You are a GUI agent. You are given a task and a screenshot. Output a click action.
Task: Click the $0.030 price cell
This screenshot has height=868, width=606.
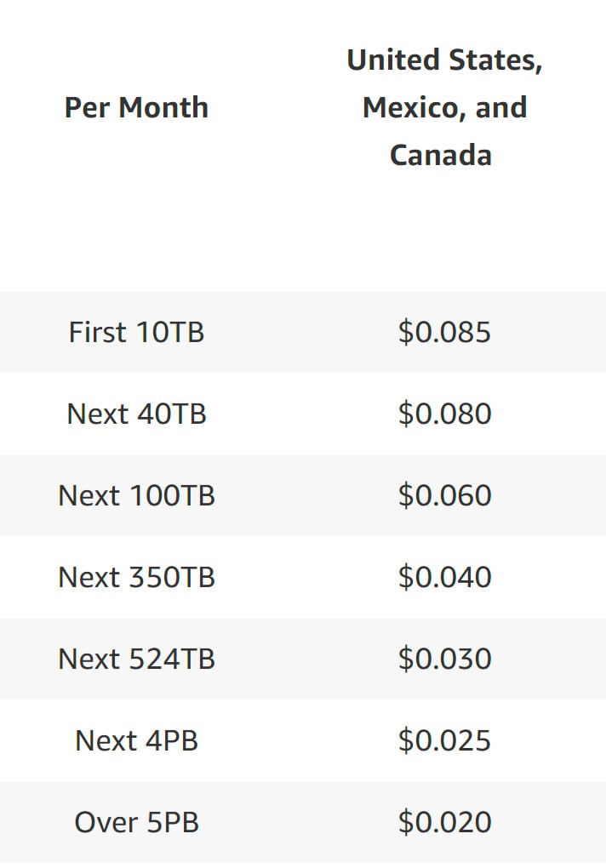444,660
